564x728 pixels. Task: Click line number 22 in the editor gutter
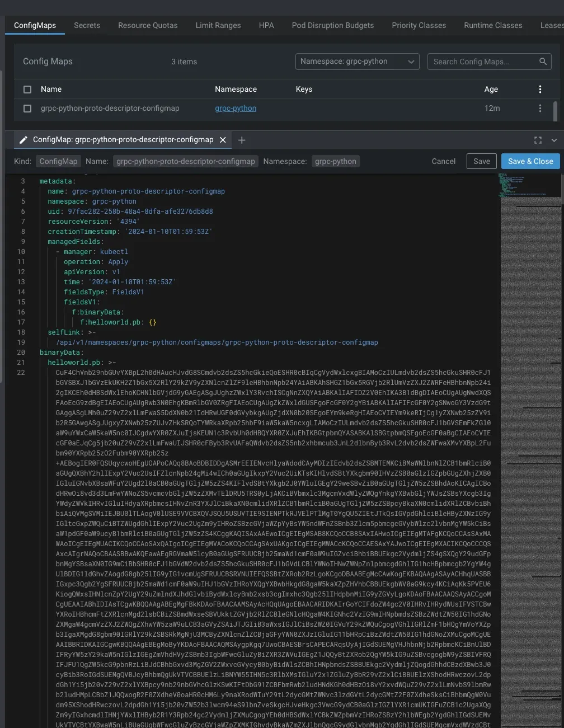[21, 373]
